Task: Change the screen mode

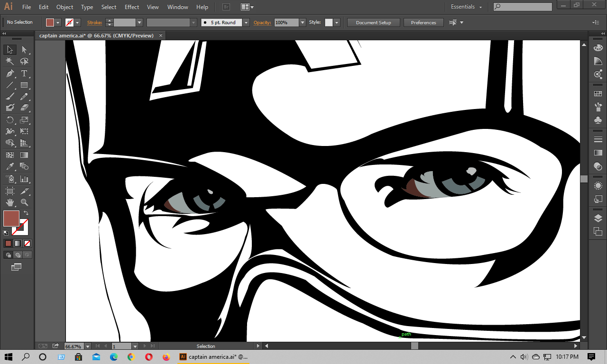Action: pyautogui.click(x=17, y=267)
